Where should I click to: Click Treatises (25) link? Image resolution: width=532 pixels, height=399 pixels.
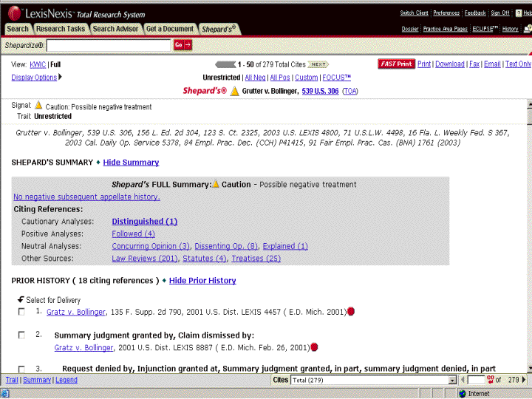(x=256, y=259)
